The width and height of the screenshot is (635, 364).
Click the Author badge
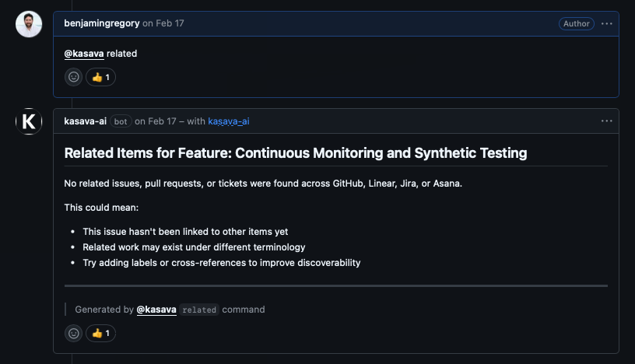click(577, 24)
